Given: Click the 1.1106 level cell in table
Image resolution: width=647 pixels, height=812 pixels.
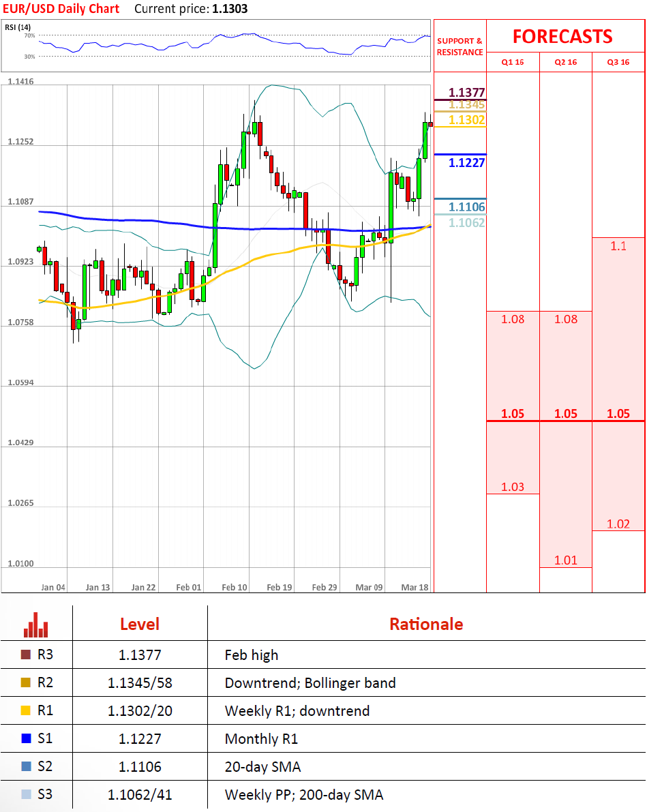Looking at the screenshot, I should click(140, 767).
